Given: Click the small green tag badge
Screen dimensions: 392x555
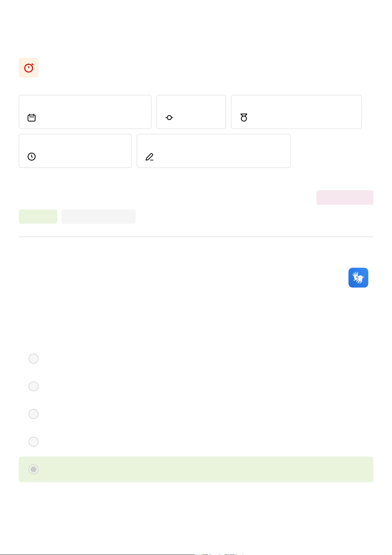Looking at the screenshot, I should 38,217.
